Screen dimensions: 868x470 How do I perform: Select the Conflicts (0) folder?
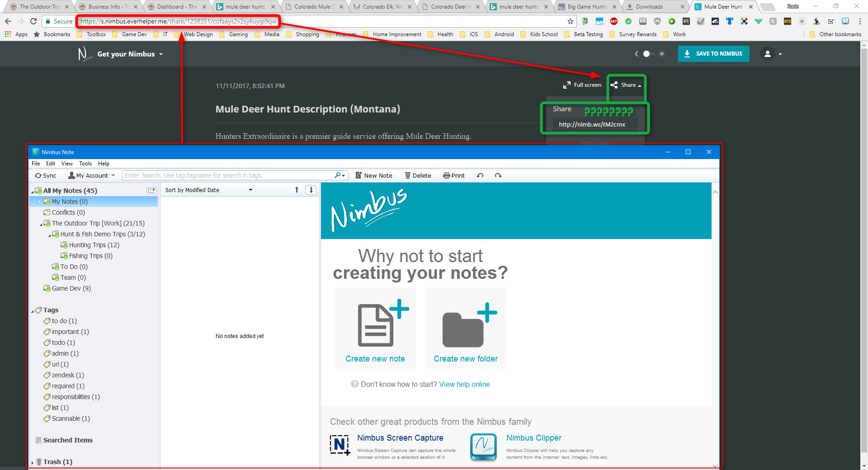pos(64,212)
